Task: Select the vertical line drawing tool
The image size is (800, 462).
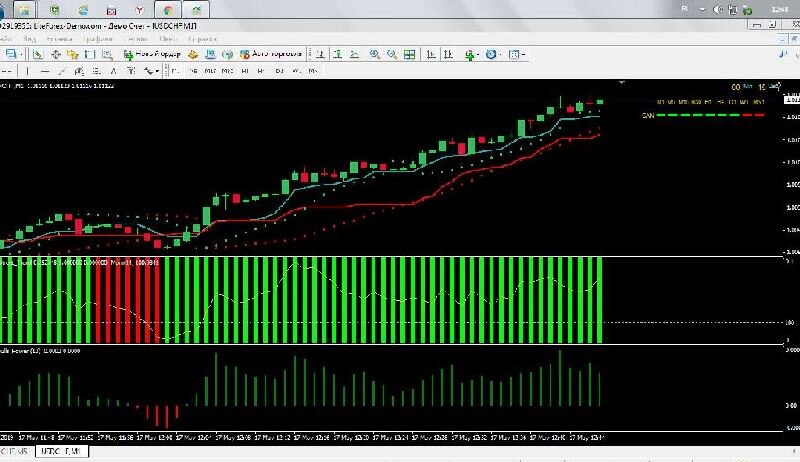Action: coord(27,71)
